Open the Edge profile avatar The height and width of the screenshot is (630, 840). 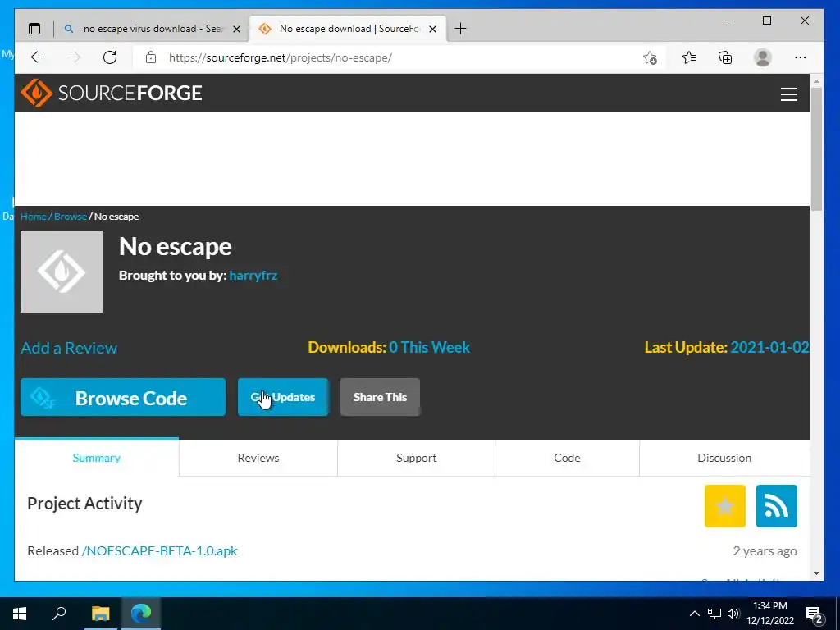[x=762, y=57]
